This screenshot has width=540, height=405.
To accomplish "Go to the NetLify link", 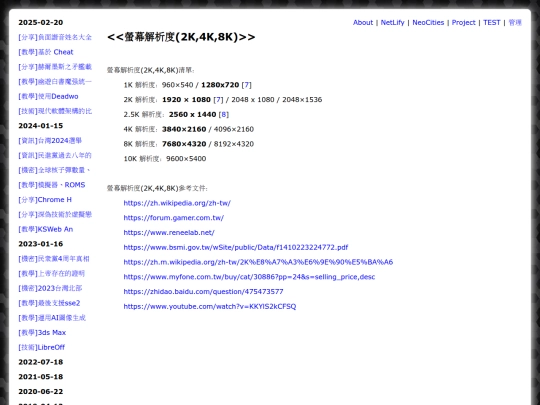I will click(x=392, y=22).
